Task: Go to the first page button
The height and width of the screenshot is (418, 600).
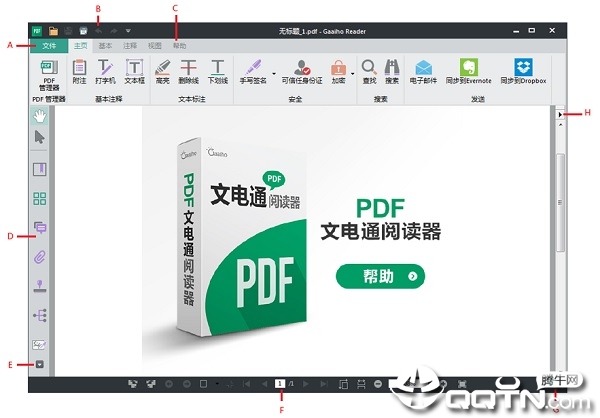Action: click(x=246, y=384)
